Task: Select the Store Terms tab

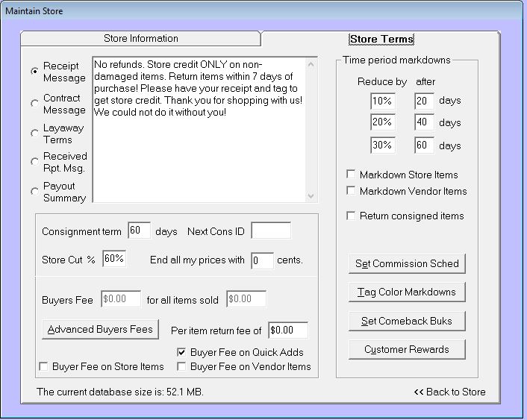Action: [x=381, y=39]
